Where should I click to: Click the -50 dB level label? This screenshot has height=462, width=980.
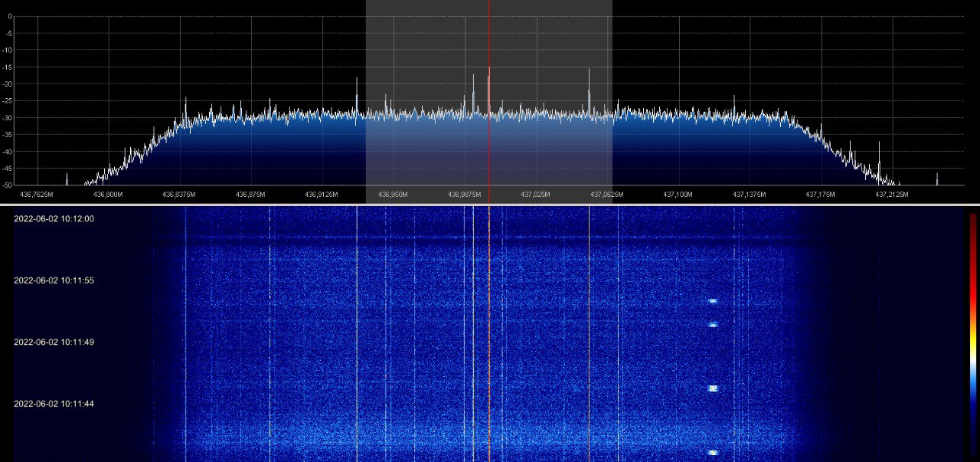(x=8, y=185)
